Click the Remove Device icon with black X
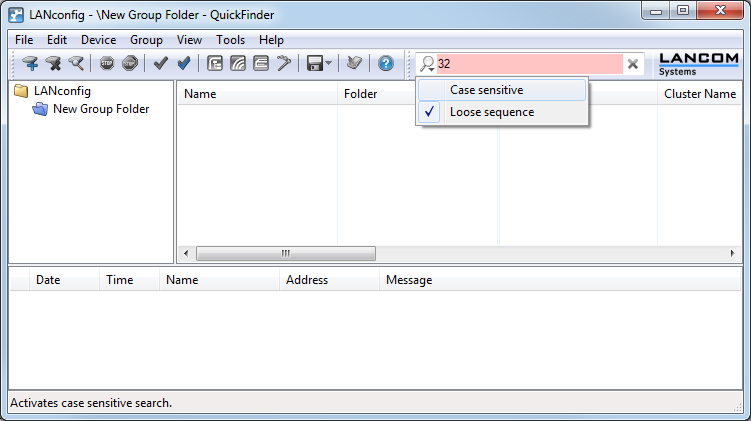 pyautogui.click(x=53, y=64)
